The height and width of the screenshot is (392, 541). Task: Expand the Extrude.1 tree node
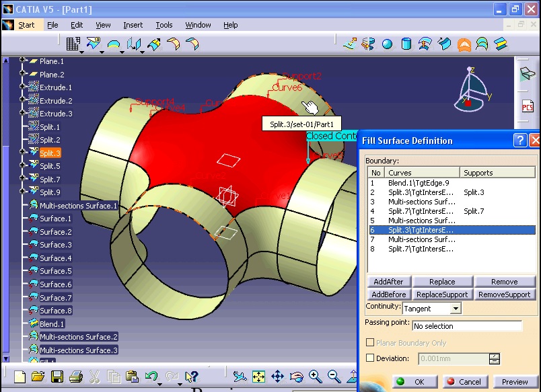tap(22, 86)
